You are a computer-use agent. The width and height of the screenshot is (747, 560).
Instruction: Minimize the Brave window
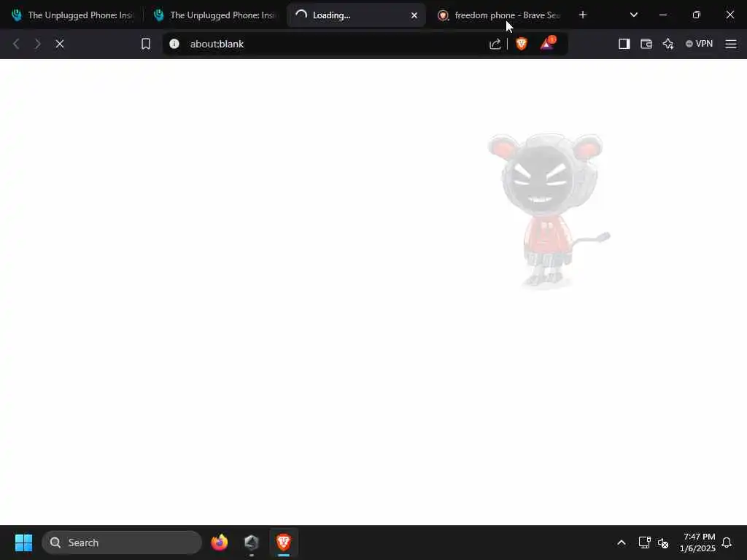click(x=662, y=15)
